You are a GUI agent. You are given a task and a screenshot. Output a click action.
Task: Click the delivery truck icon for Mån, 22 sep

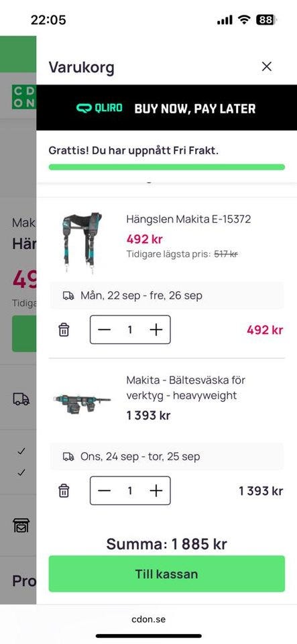click(x=68, y=296)
